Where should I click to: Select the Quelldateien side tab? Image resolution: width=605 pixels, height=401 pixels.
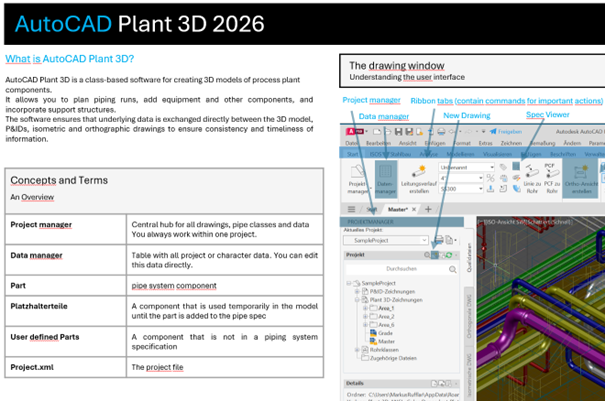click(469, 257)
